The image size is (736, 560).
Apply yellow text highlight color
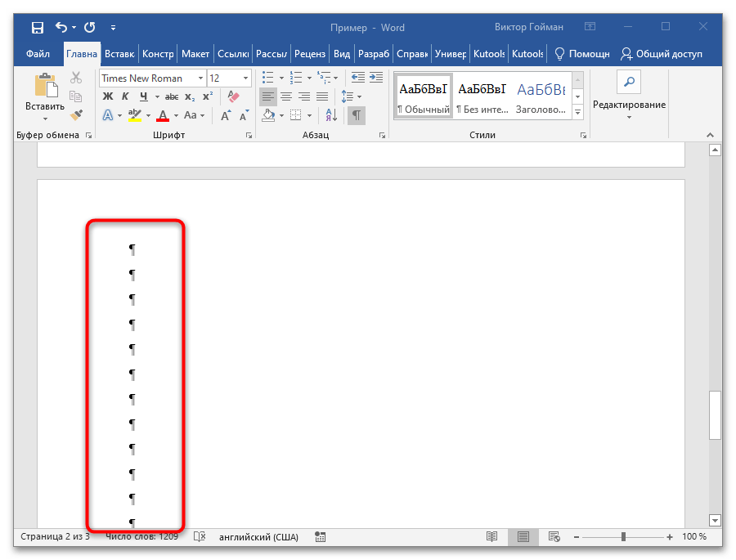coord(135,115)
